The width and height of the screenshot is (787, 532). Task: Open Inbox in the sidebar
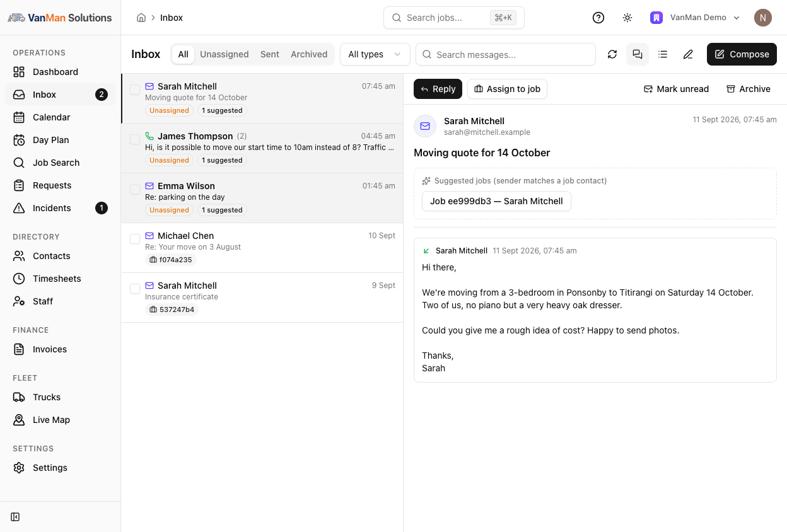[60, 95]
